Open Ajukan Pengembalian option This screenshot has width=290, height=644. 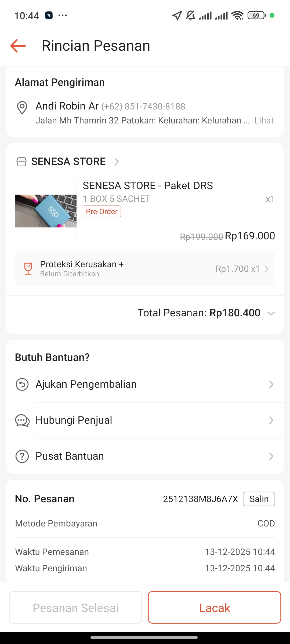(86, 384)
